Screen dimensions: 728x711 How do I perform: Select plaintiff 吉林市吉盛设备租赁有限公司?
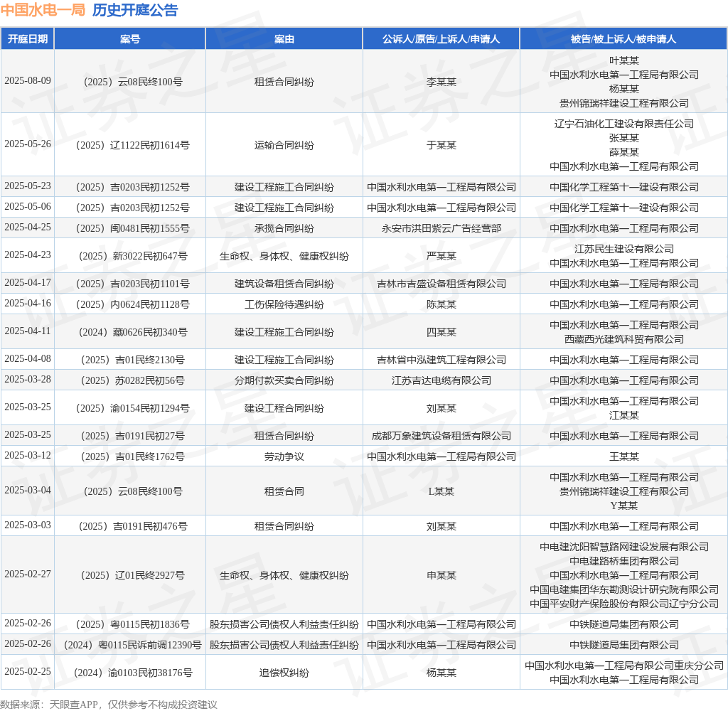(x=441, y=284)
